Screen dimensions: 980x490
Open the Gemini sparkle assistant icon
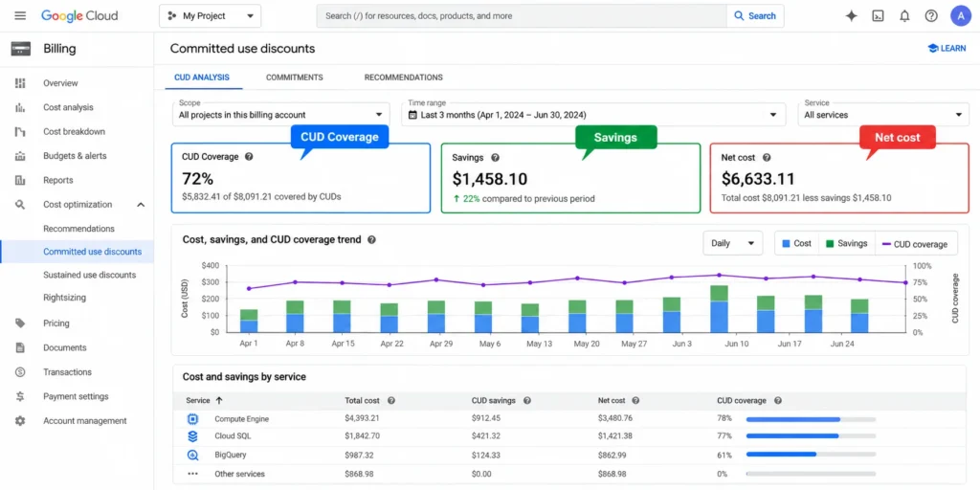pos(851,16)
